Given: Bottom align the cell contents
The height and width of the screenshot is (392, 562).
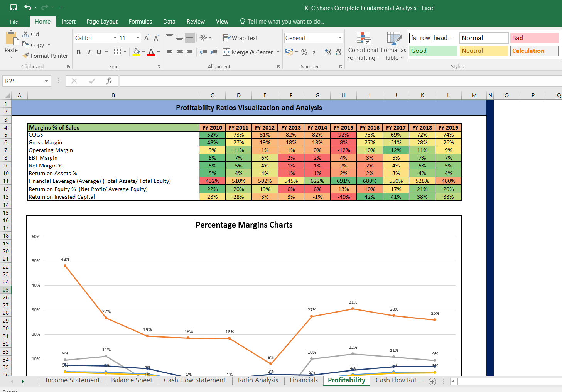Looking at the screenshot, I should point(190,37).
